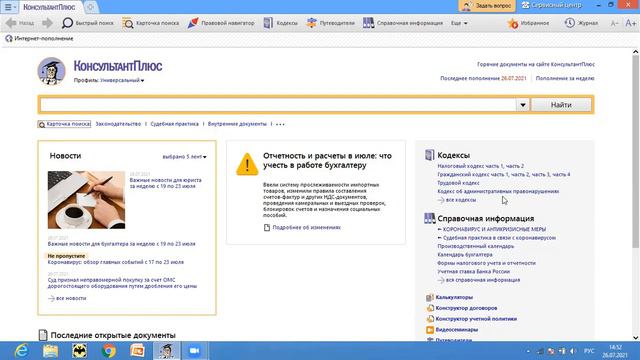Select the Судебная практика search section

pyautogui.click(x=174, y=124)
